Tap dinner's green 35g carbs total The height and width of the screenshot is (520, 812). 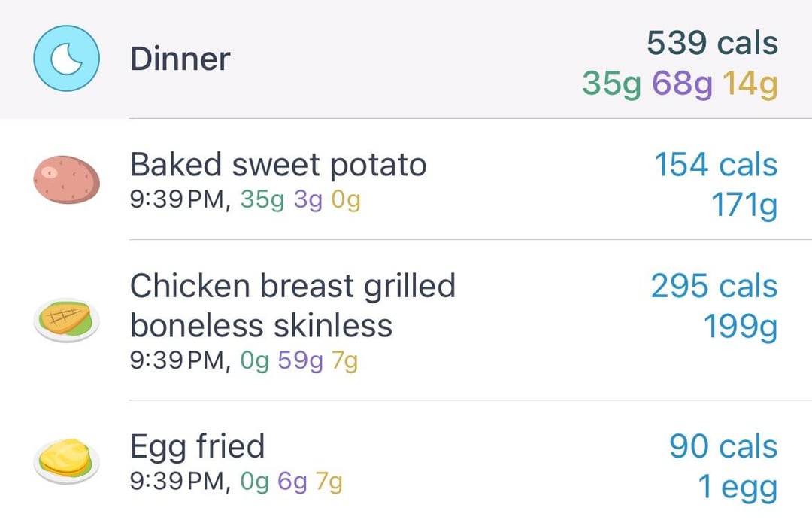(611, 84)
